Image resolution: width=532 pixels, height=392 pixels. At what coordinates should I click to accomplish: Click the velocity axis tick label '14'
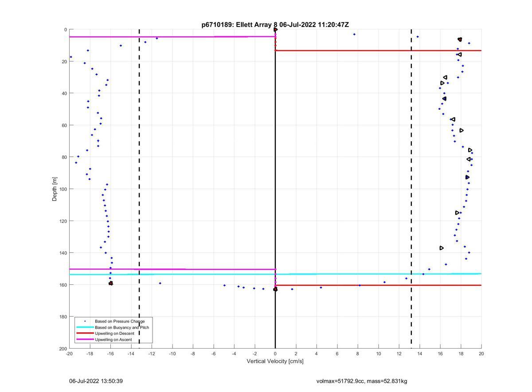pos(419,353)
